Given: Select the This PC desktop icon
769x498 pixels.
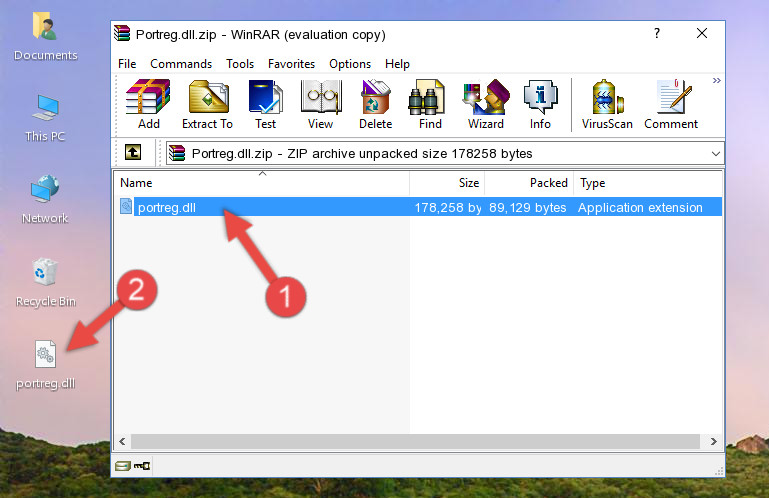Looking at the screenshot, I should coord(45,118).
